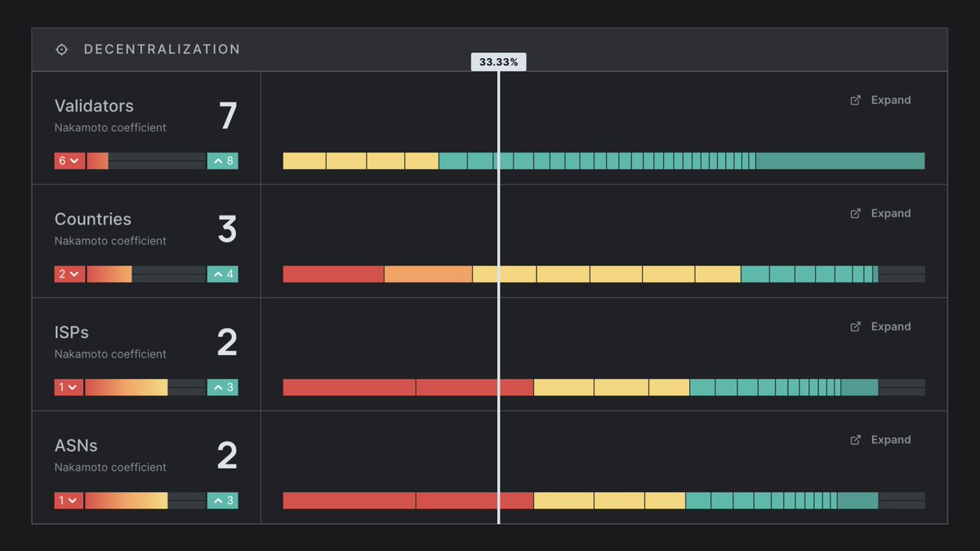Increase ASNs coefficient to 3
The image size is (980, 551).
coord(223,500)
